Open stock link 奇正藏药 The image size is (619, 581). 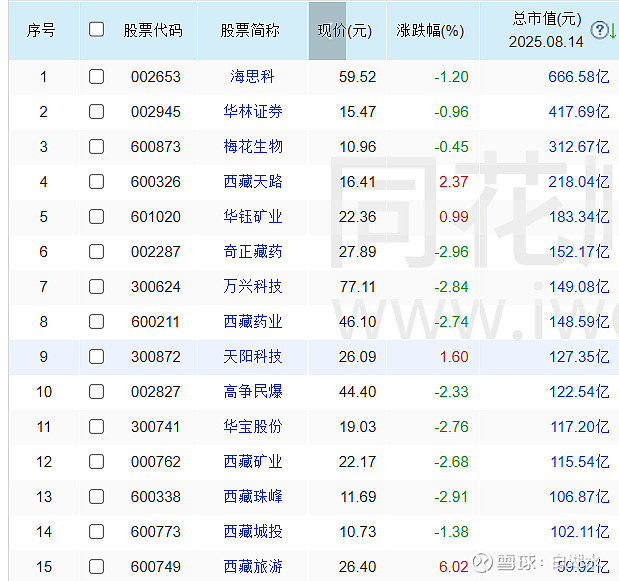[253, 252]
